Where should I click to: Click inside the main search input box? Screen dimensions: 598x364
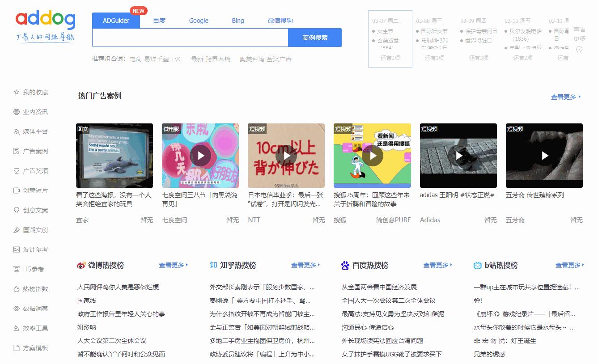click(x=188, y=38)
